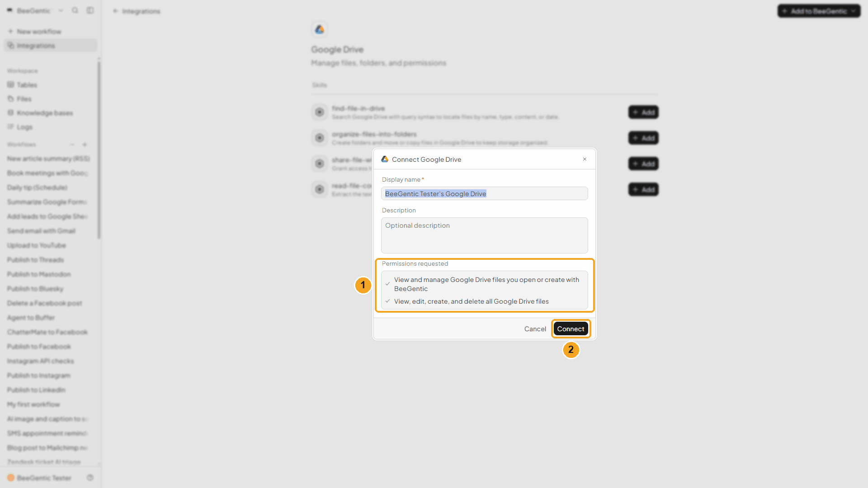Select the read-file skill icon

click(x=320, y=189)
